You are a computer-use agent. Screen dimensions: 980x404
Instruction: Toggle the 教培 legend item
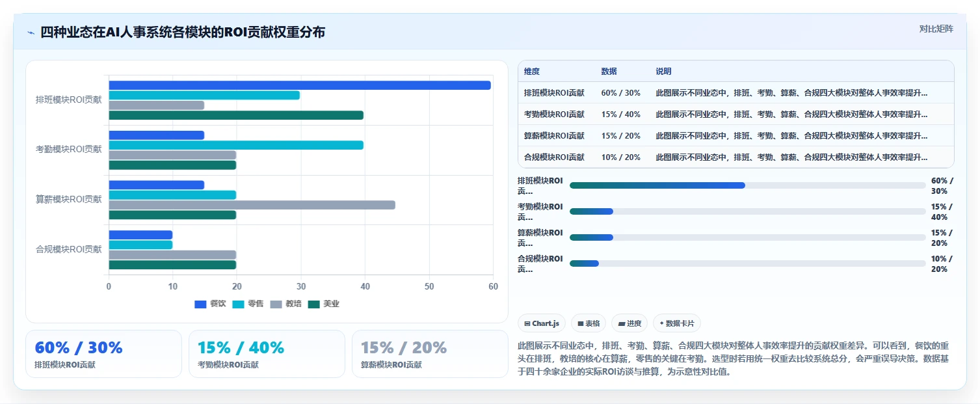click(x=285, y=304)
